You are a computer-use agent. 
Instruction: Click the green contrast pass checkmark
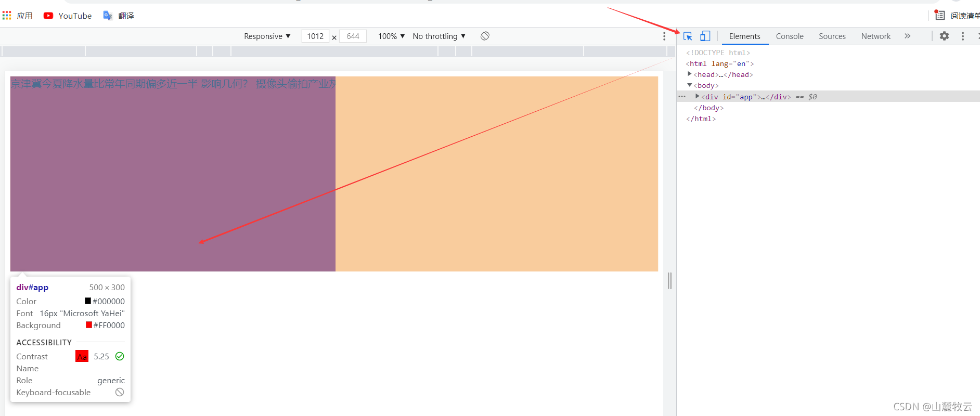pos(120,356)
